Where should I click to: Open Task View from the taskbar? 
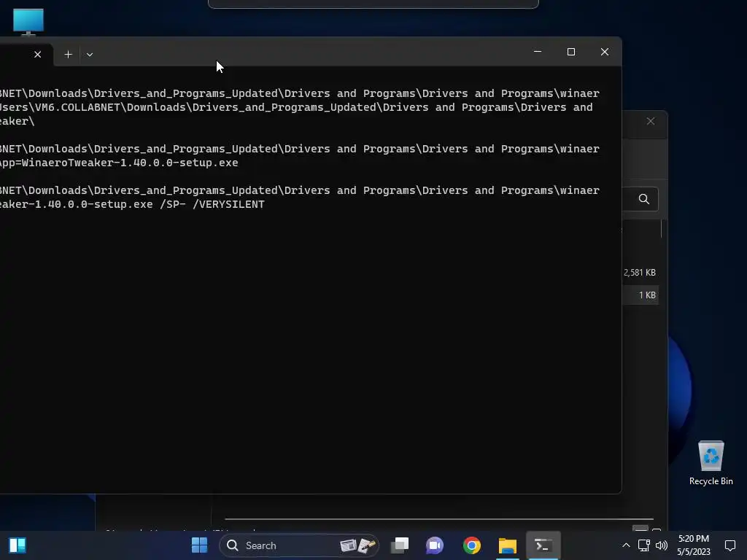click(400, 545)
